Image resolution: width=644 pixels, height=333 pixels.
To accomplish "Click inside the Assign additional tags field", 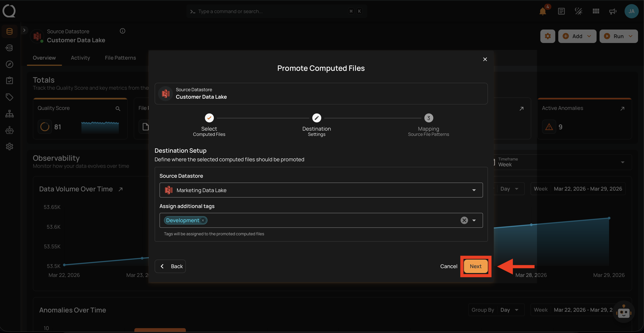I will [321, 221].
